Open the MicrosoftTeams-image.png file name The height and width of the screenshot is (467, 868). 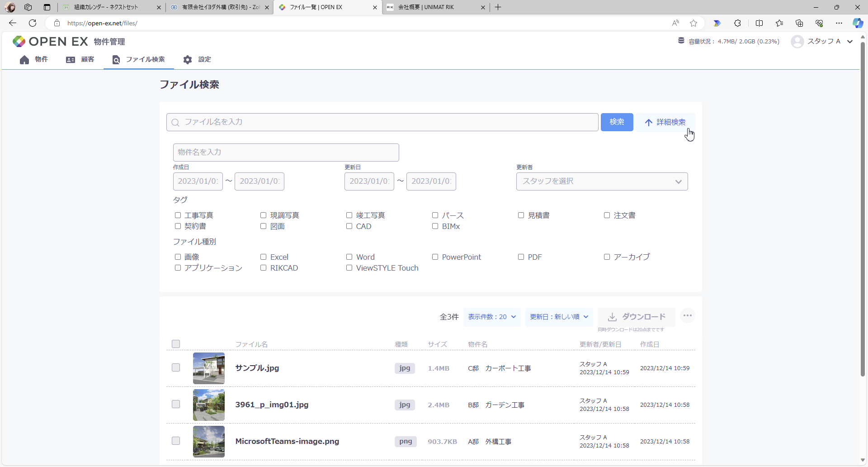coord(287,441)
